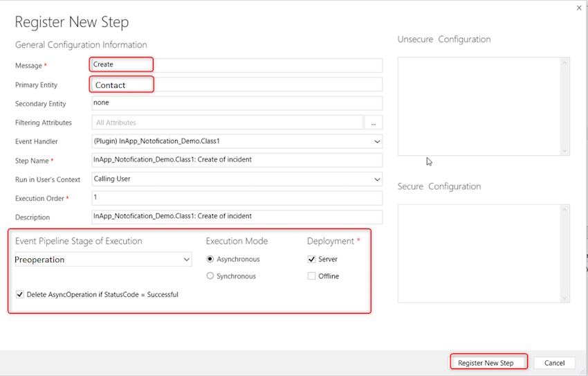Viewport: 588px width, 376px height.
Task: Click the Filtering Attributes field
Action: [x=228, y=123]
